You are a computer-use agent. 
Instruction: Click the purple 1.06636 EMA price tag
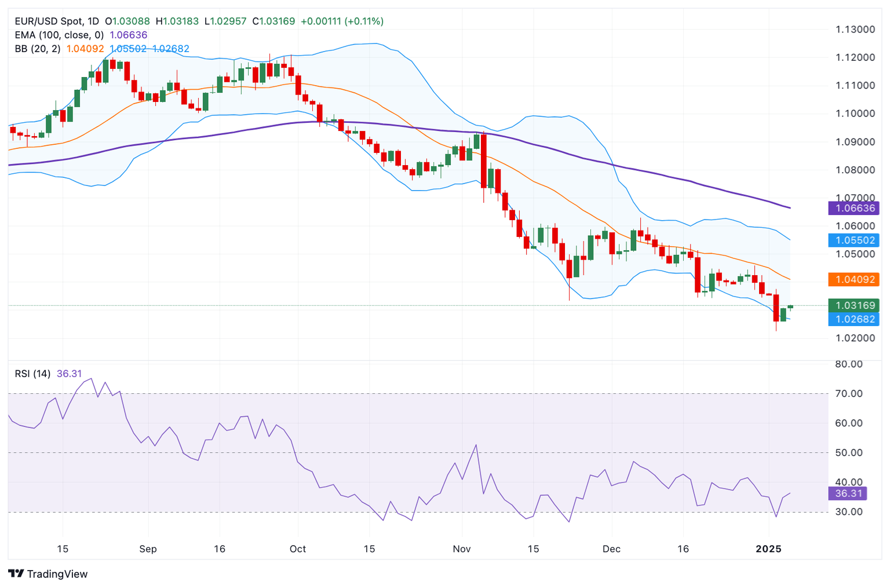click(x=854, y=208)
